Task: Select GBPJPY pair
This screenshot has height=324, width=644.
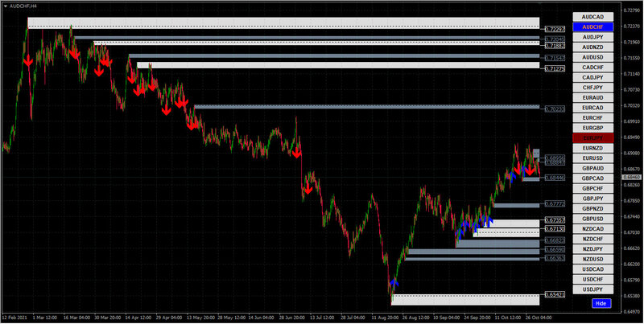Action: (x=593, y=199)
